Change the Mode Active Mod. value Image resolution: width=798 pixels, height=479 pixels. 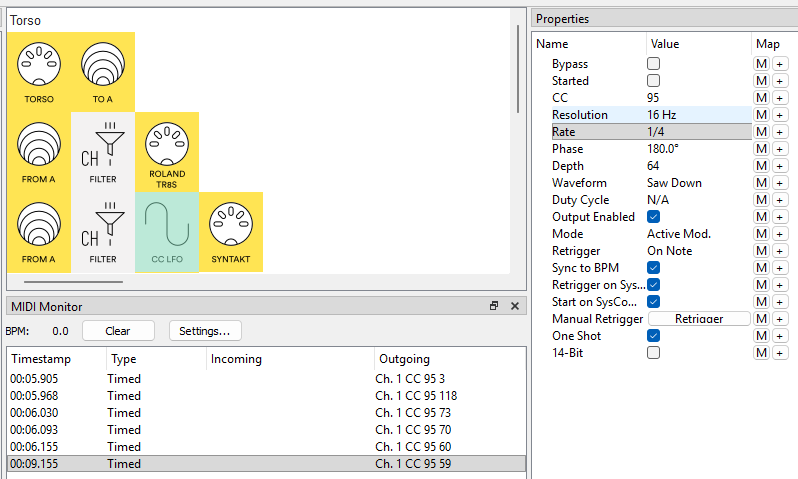[x=698, y=234]
